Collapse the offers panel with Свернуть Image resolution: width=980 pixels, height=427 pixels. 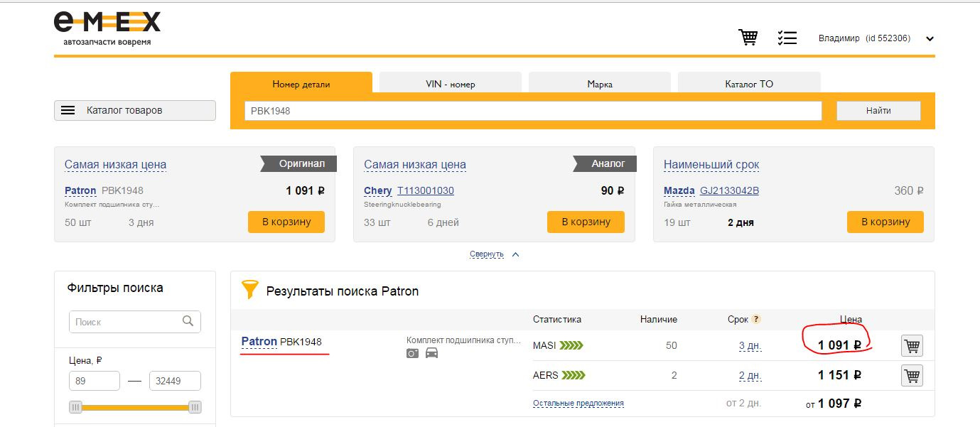point(487,254)
